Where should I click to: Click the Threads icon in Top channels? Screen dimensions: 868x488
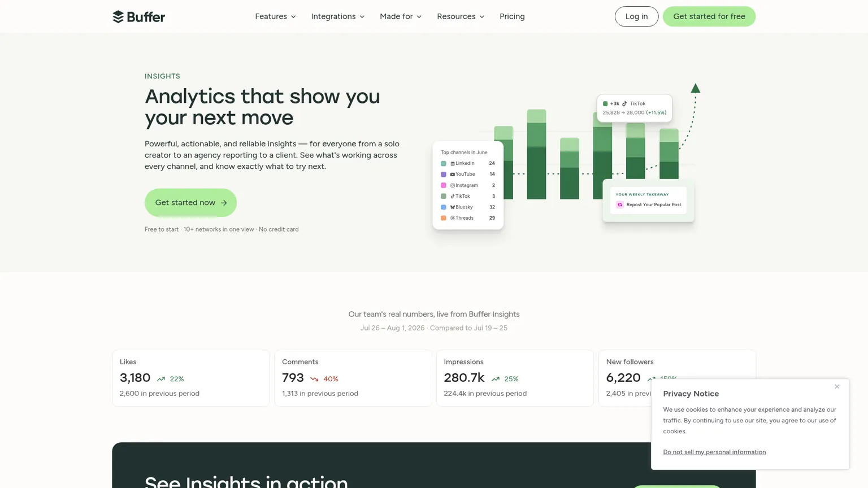tap(452, 218)
